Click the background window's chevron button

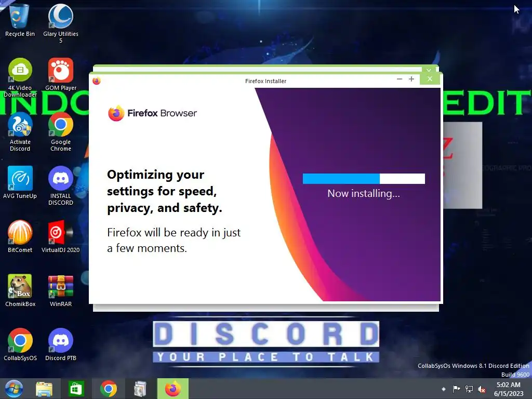coord(429,70)
